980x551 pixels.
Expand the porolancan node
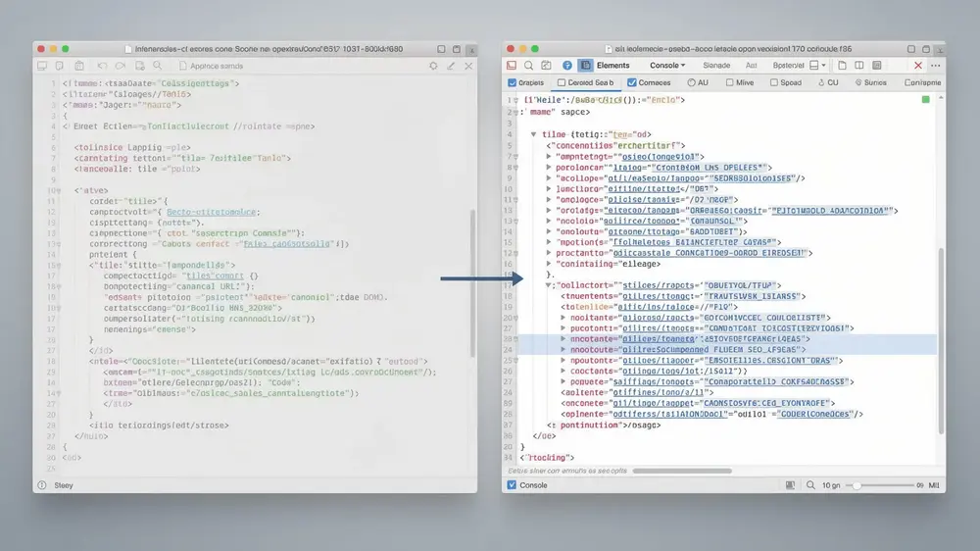[x=549, y=168]
